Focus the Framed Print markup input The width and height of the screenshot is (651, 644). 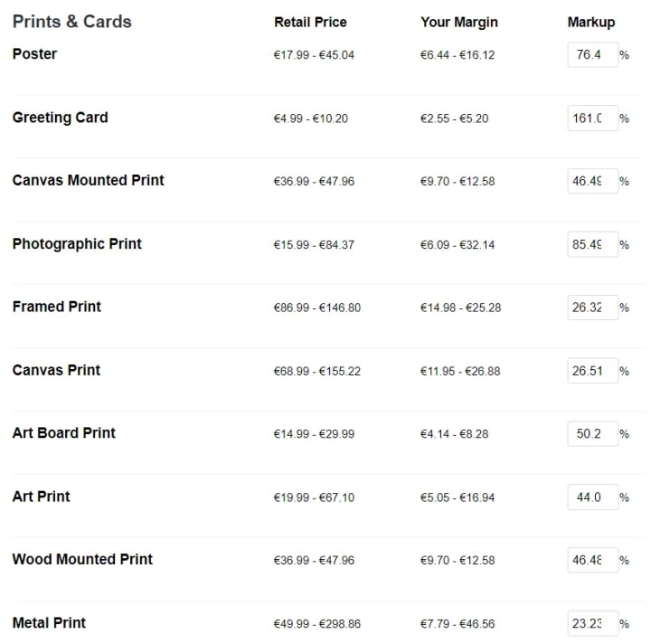pyautogui.click(x=592, y=308)
